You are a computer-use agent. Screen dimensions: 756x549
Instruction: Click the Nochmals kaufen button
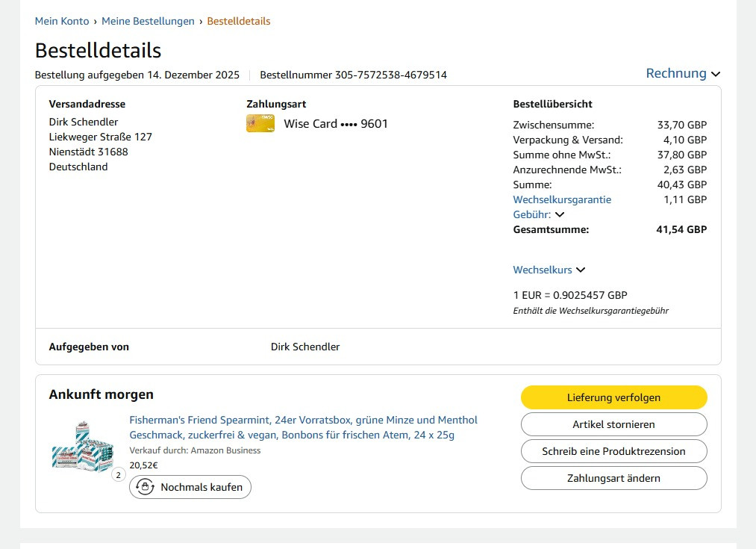pos(190,487)
